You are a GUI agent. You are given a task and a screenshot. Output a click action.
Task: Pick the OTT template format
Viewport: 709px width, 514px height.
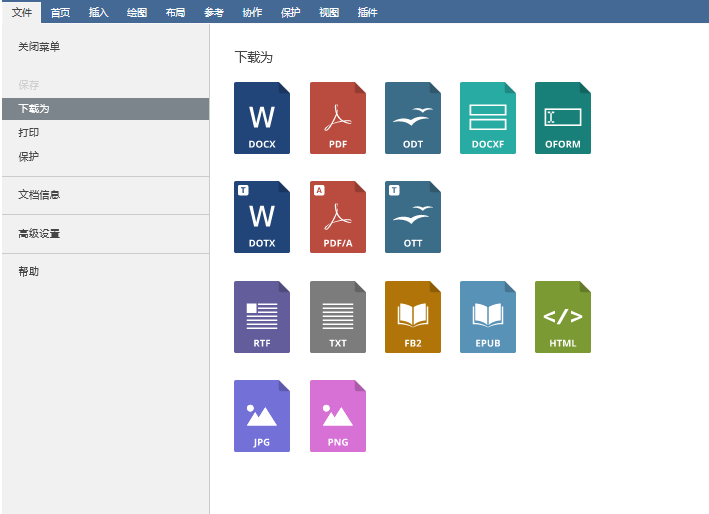click(413, 217)
